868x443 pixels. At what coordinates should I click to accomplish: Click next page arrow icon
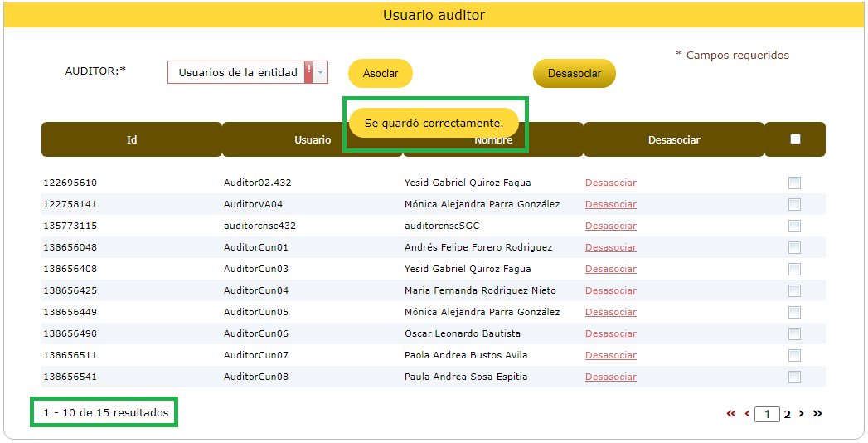click(802, 414)
